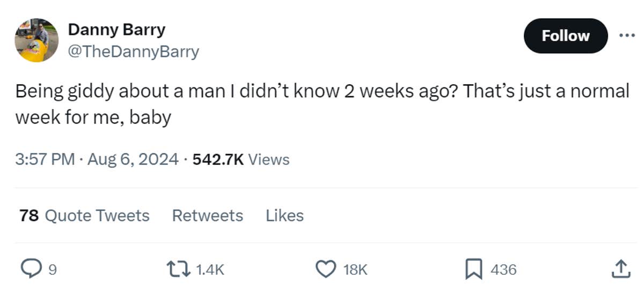
Task: Click the 18K likes count
Action: [355, 269]
